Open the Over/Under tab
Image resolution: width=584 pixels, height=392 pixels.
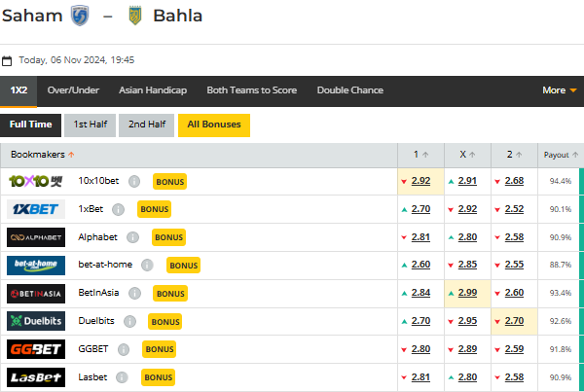(x=73, y=90)
